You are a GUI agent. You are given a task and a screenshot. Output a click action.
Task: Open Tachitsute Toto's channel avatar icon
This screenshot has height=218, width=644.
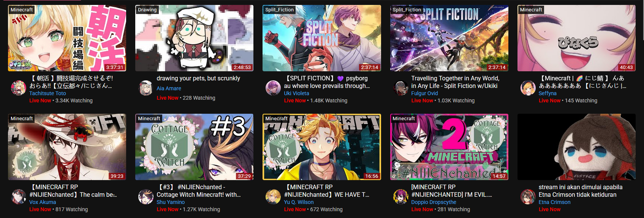point(18,88)
